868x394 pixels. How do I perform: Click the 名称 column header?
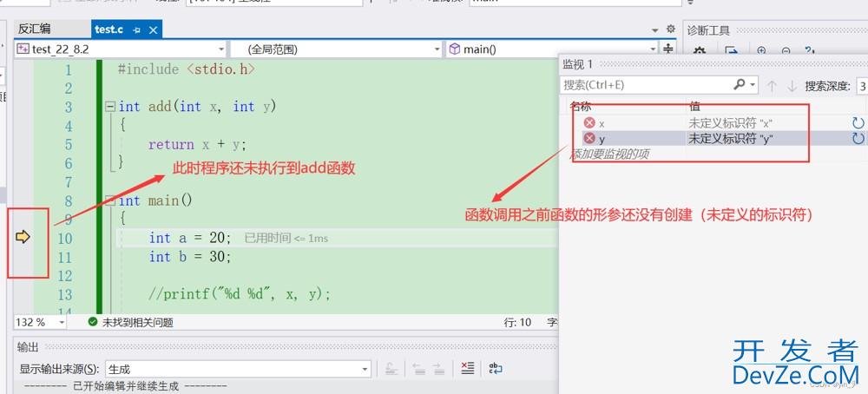(581, 105)
